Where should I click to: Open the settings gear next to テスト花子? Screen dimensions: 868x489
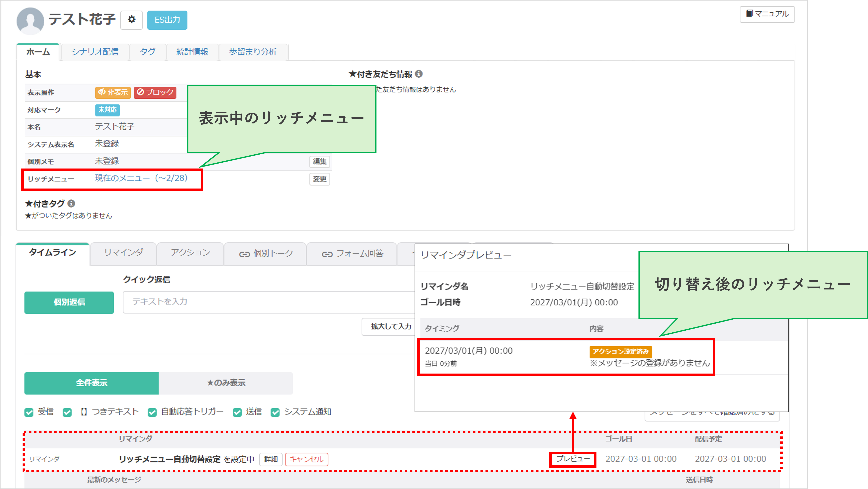[x=131, y=20]
